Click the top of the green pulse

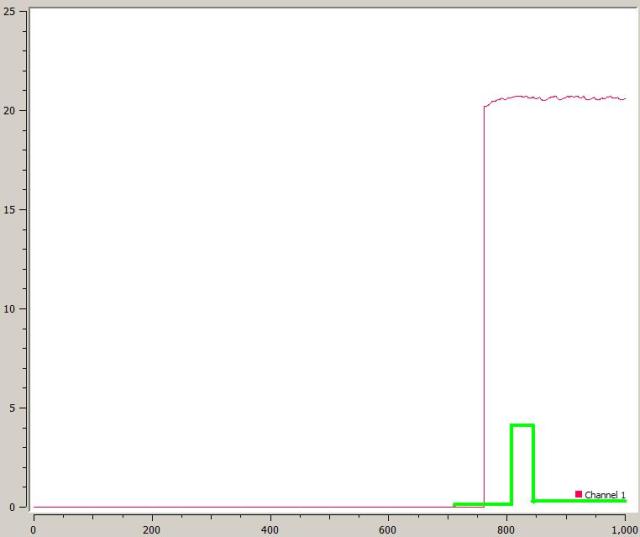click(x=522, y=425)
